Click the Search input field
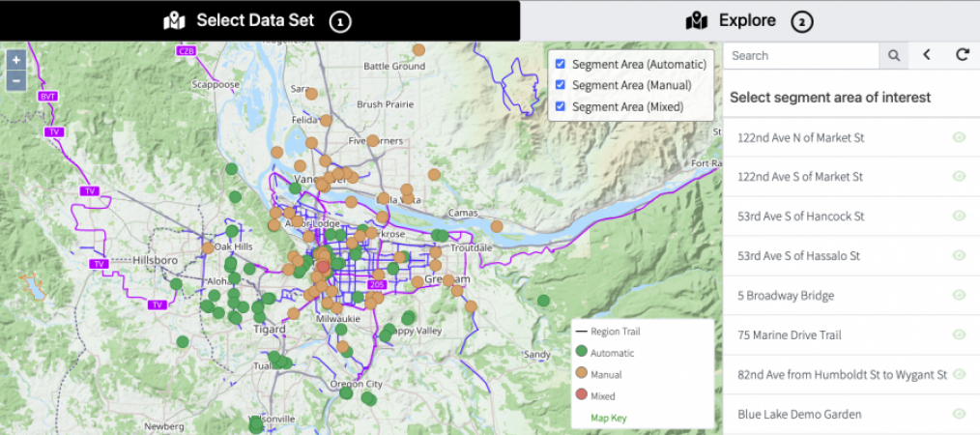The width and height of the screenshot is (980, 435). click(x=801, y=56)
